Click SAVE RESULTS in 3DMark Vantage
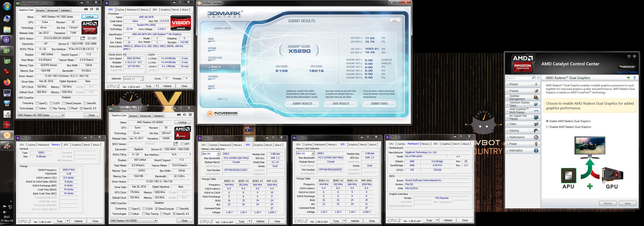Image resolution: width=644 pixels, height=226 pixels. point(341,104)
